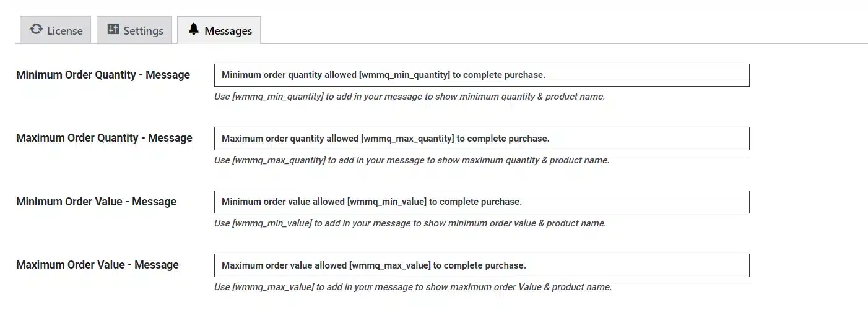Click the Minimum Order Quantity - Message label
This screenshot has width=868, height=318.
(103, 75)
